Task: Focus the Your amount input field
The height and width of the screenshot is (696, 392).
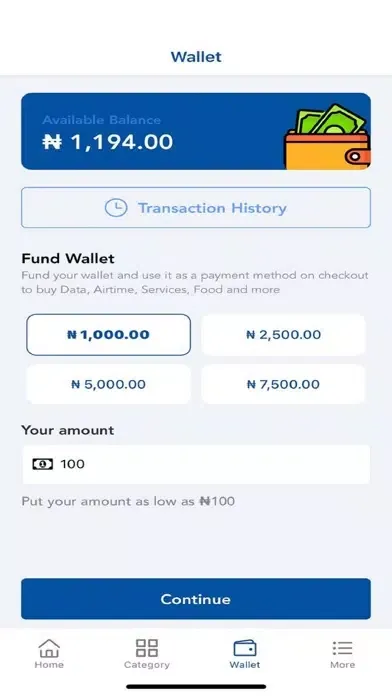Action: coord(196,464)
